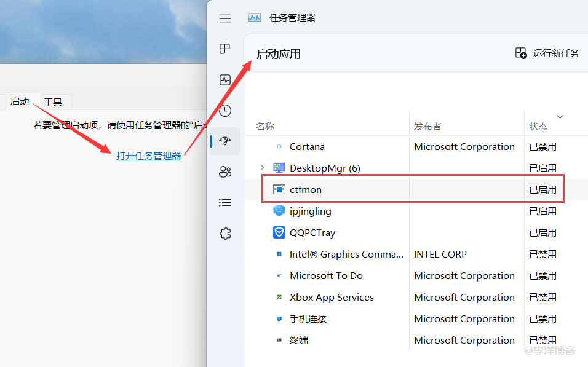Image resolution: width=588 pixels, height=367 pixels.
Task: Open the Processes page icon
Action: (225, 49)
